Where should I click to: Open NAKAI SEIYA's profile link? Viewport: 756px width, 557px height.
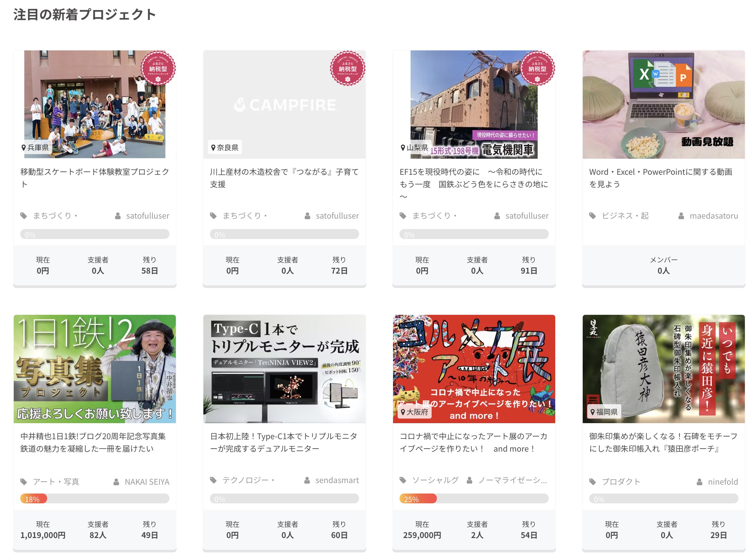pos(147,481)
